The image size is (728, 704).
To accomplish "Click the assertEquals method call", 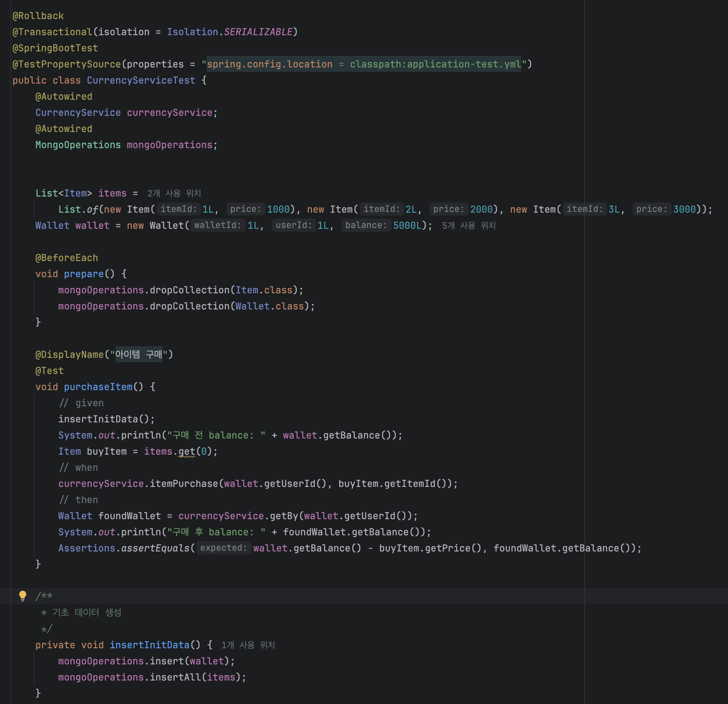I will click(x=155, y=548).
